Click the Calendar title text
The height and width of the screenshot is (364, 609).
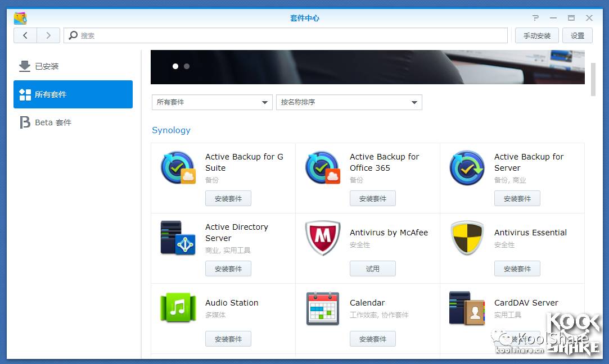click(x=367, y=303)
